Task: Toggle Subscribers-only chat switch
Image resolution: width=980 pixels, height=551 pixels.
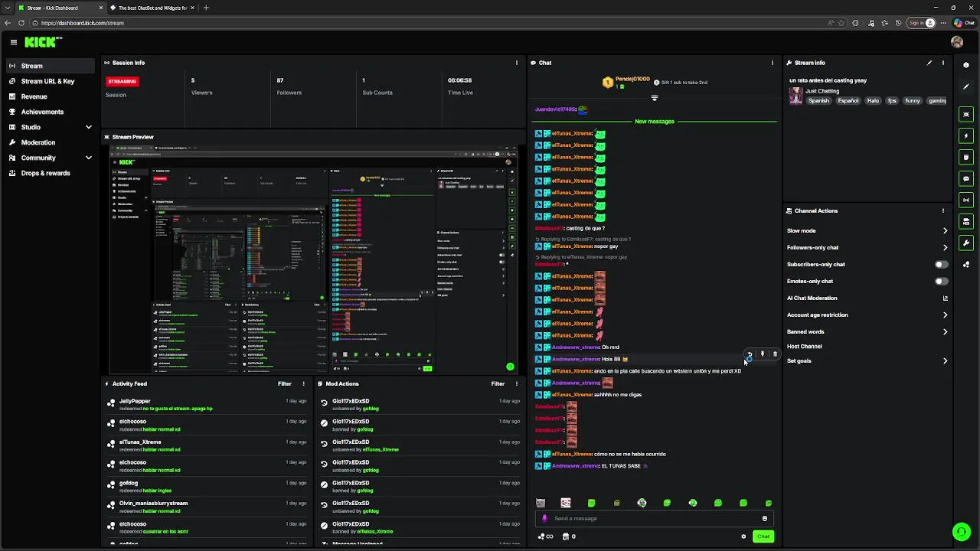Action: (941, 264)
